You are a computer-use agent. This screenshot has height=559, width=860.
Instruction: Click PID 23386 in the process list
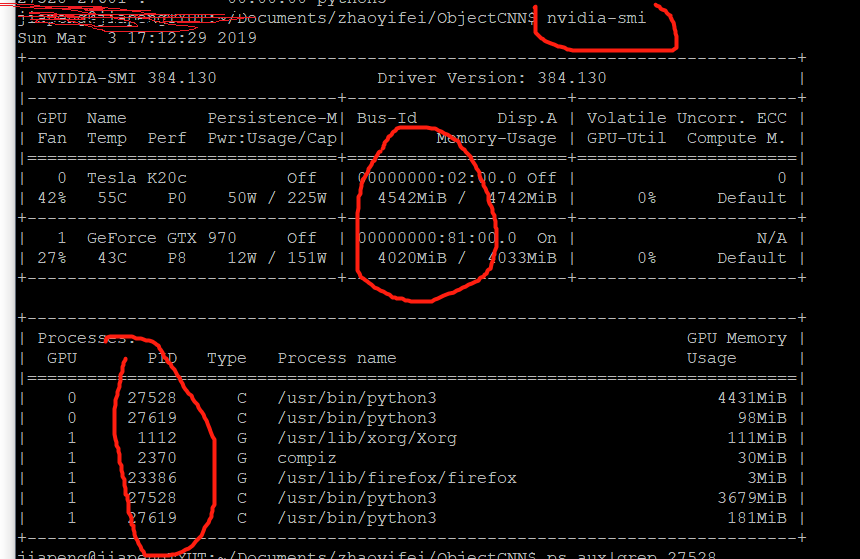[152, 478]
